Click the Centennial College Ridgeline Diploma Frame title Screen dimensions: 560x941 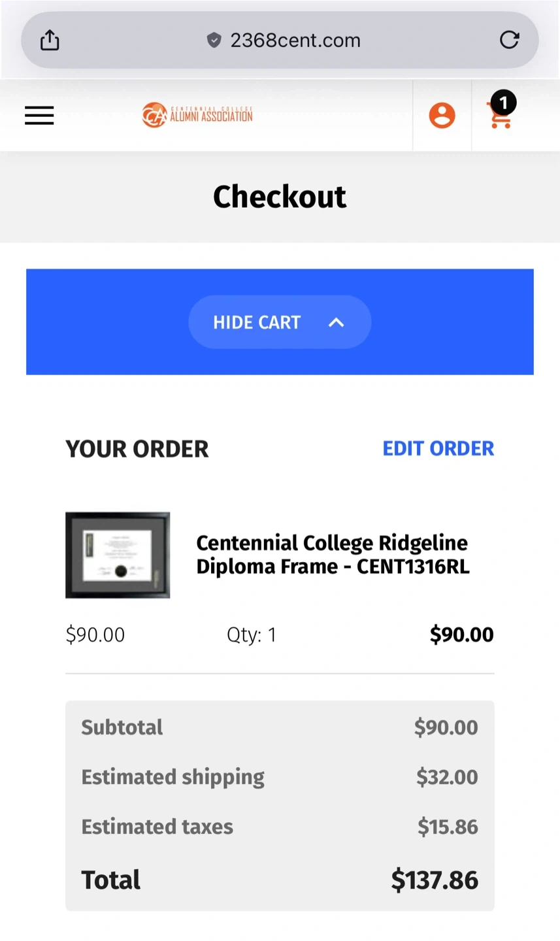[x=333, y=554]
